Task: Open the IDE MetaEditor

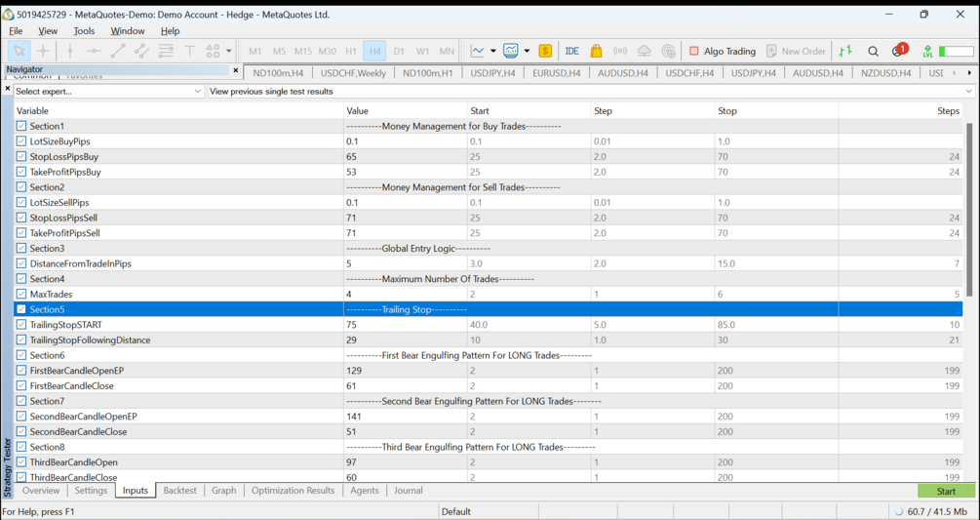Action: pos(571,52)
